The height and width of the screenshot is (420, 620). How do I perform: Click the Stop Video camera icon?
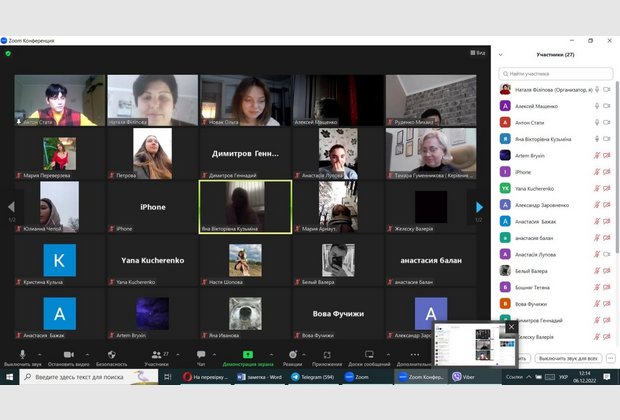[68, 355]
